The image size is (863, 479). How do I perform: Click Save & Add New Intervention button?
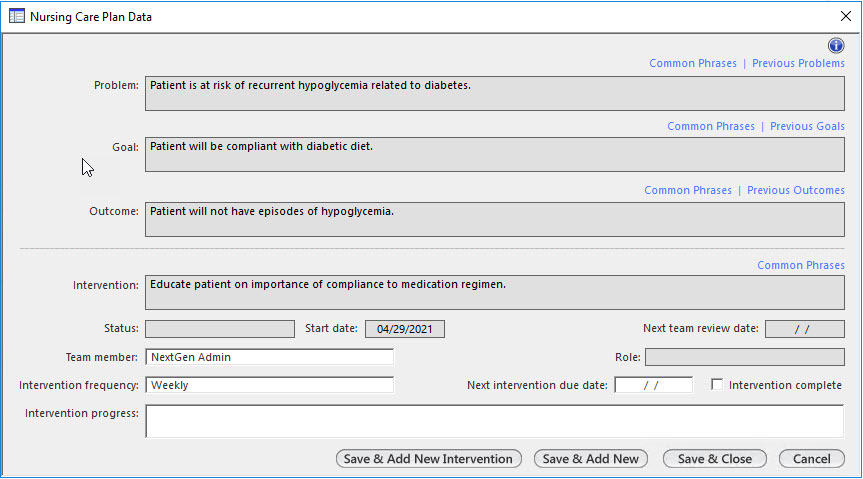click(429, 459)
